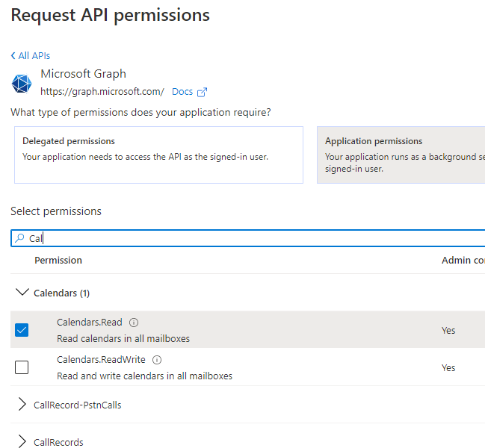The width and height of the screenshot is (485, 448).
Task: Click the search magnifier icon
Action: click(x=19, y=238)
